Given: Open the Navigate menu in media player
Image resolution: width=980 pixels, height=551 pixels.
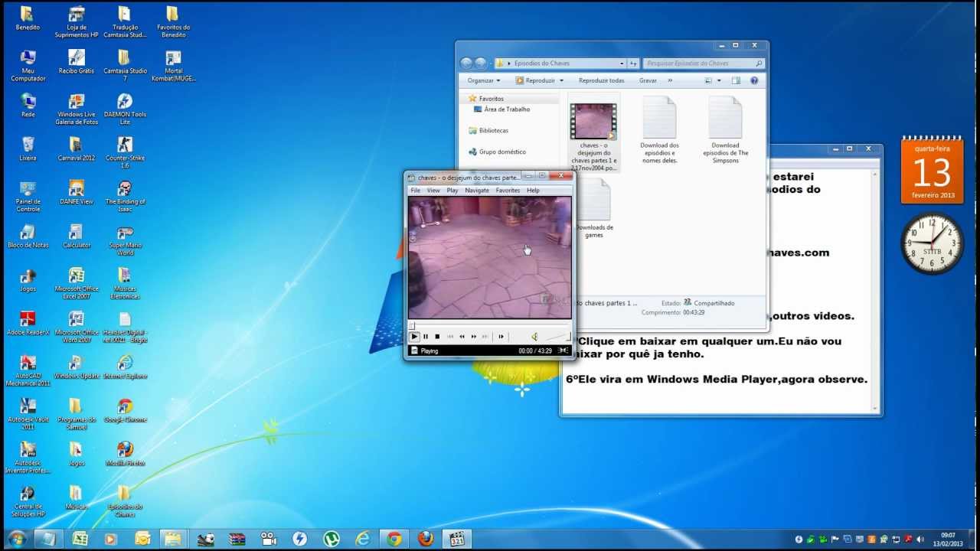Looking at the screenshot, I should [x=477, y=191].
